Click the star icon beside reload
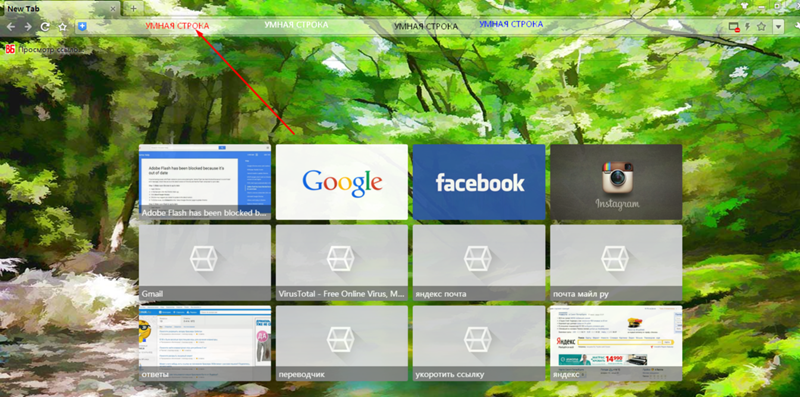The height and width of the screenshot is (397, 800). pos(62,27)
